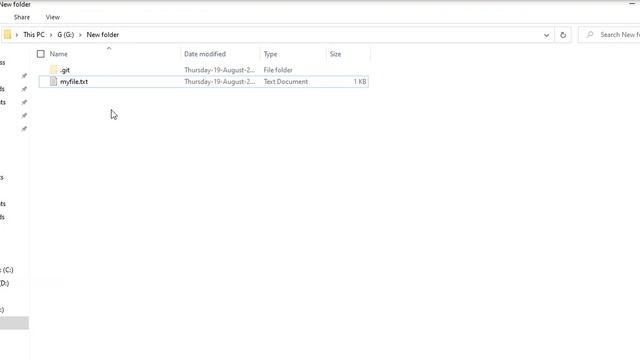Click 'File folder' type cell
This screenshot has width=640, height=360.
(278, 70)
